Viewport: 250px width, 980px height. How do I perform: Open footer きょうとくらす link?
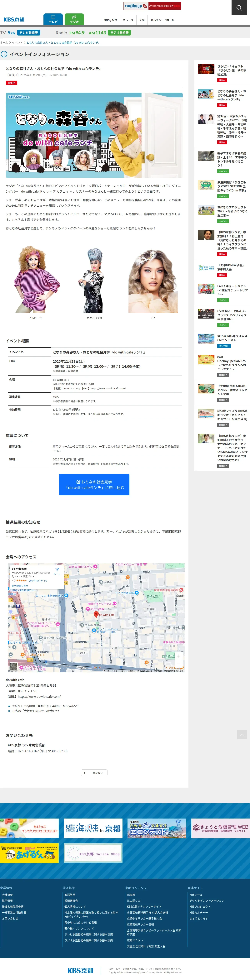coord(198,918)
